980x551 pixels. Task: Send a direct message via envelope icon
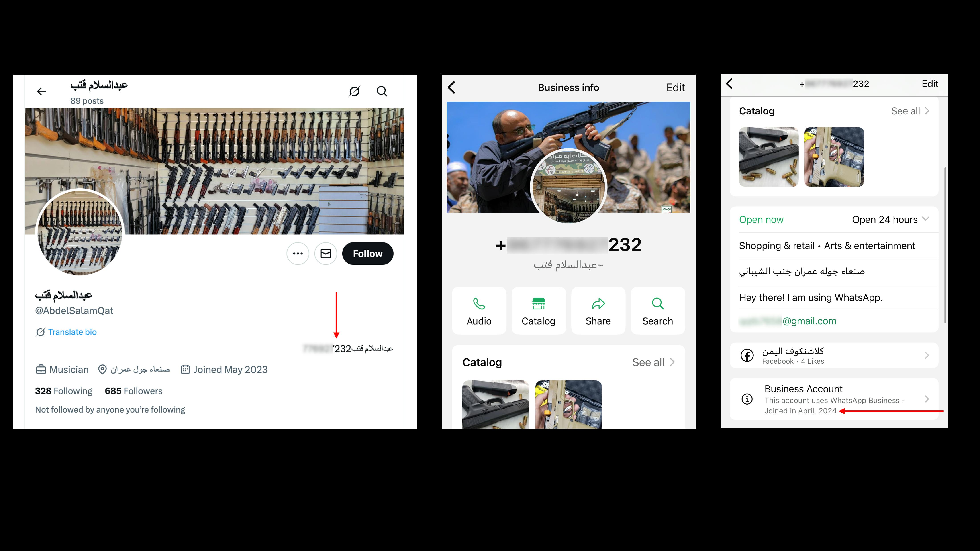[326, 254]
